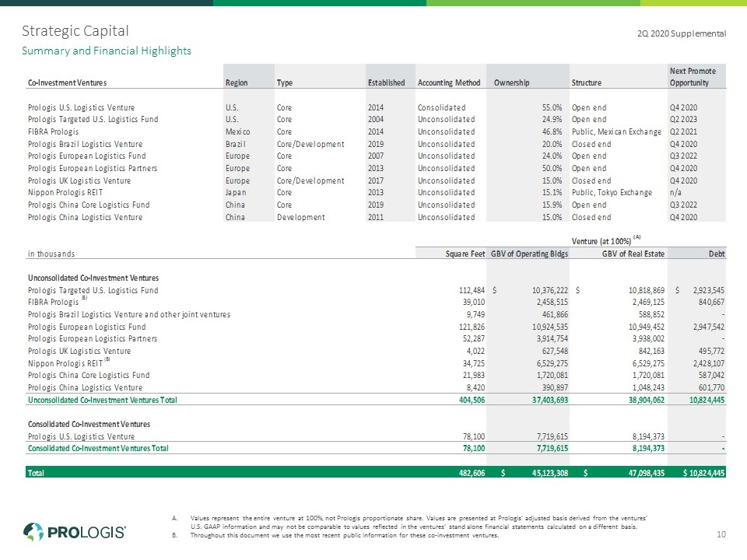Click 'Consolidated Co-Investment Ventures' section heading
Screen dimensions: 747x560
coord(89,425)
